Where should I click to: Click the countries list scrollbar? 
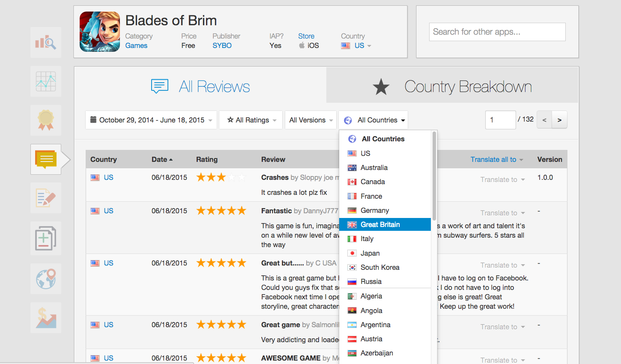(434, 176)
